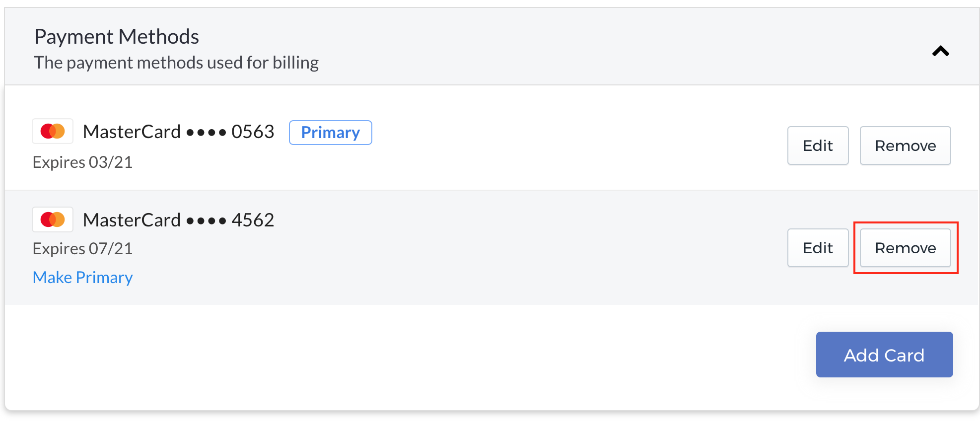
Task: Click the last four digits 0563
Action: click(x=253, y=132)
